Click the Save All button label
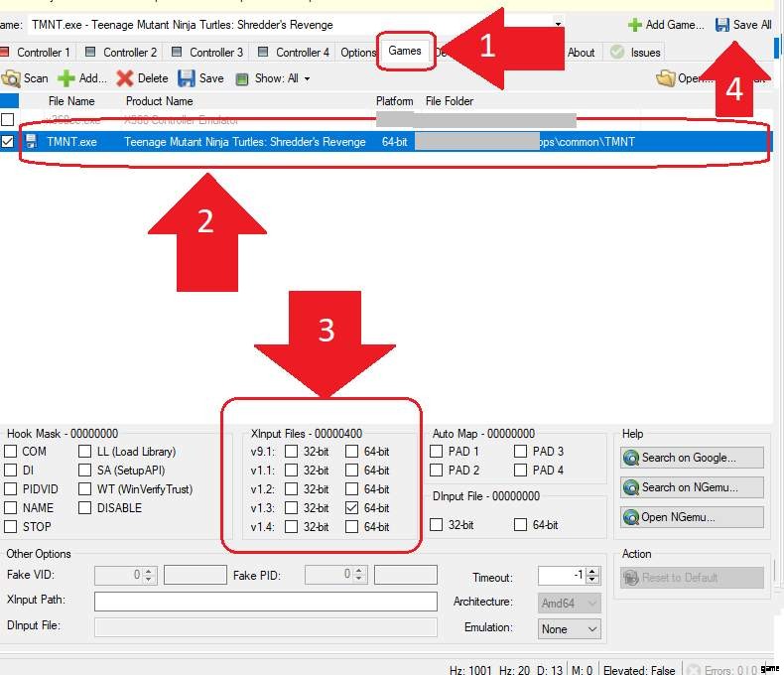 tap(752, 25)
